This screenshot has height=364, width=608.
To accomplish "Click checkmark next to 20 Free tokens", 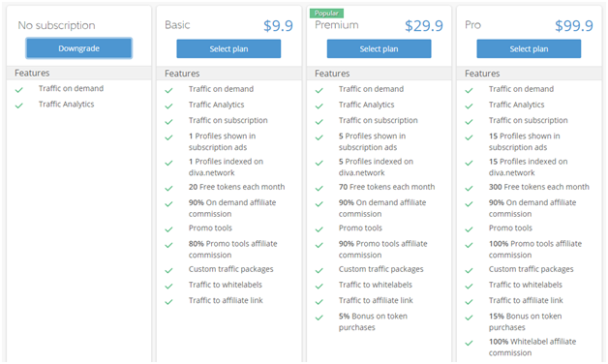I will (168, 189).
